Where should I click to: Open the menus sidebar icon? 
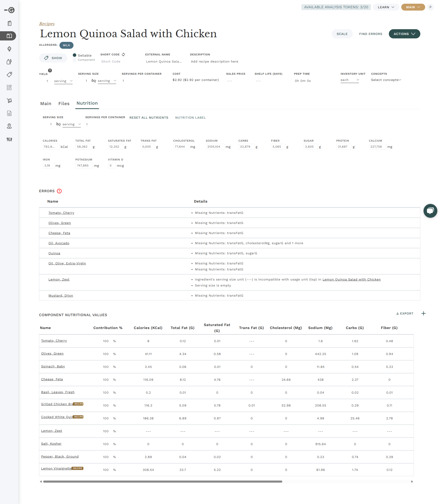pyautogui.click(x=9, y=23)
